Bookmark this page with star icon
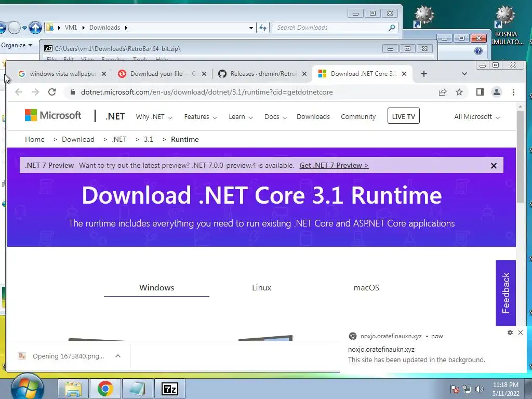 (459, 92)
